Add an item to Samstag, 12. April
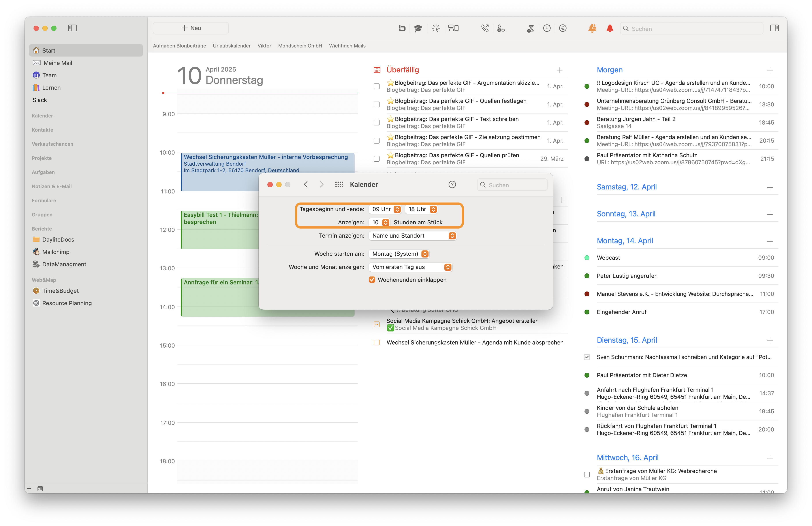 tap(770, 187)
